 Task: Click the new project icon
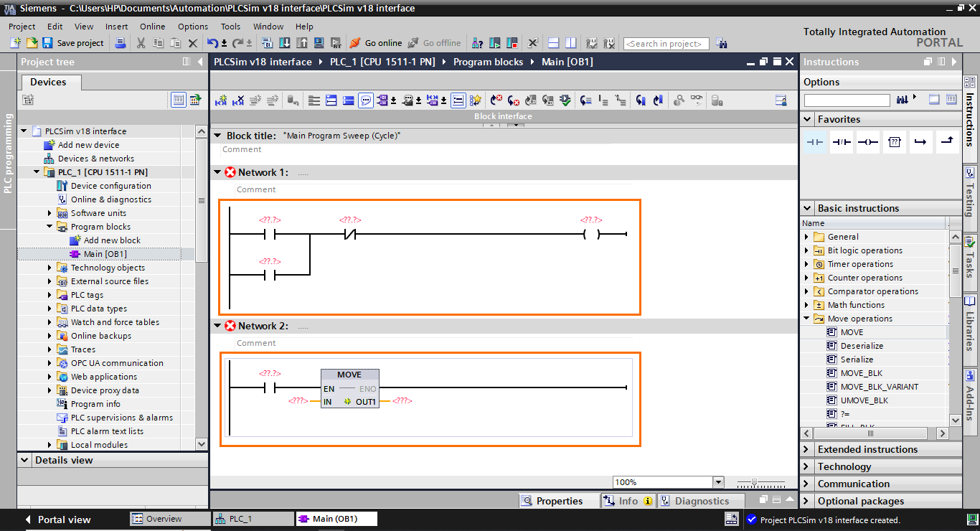coord(16,43)
